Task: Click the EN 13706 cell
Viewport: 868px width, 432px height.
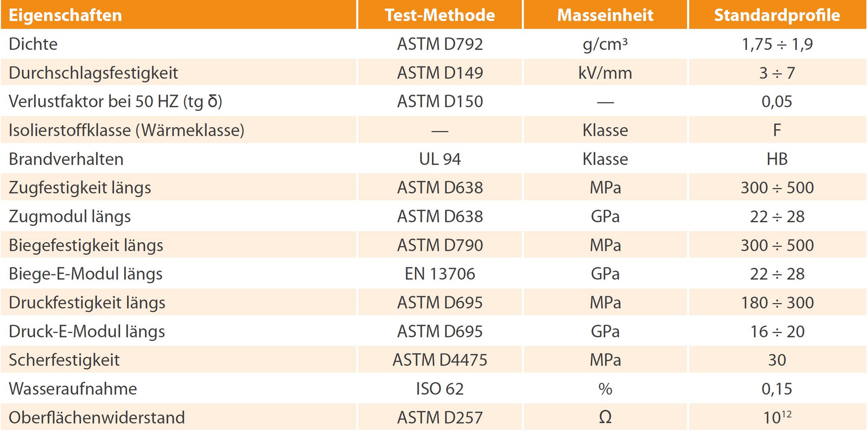Action: point(440,274)
